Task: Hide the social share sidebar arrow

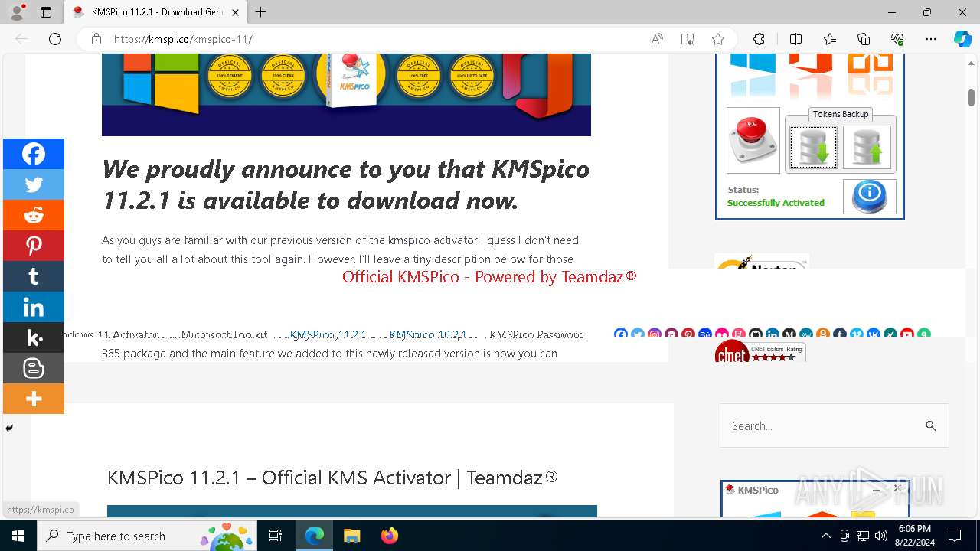Action: [9, 429]
